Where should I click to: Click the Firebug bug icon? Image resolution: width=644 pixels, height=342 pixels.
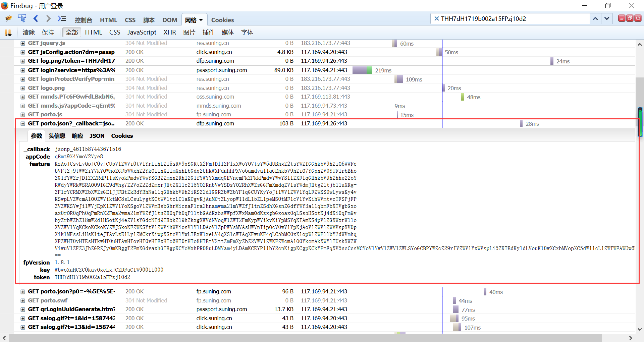(8, 19)
